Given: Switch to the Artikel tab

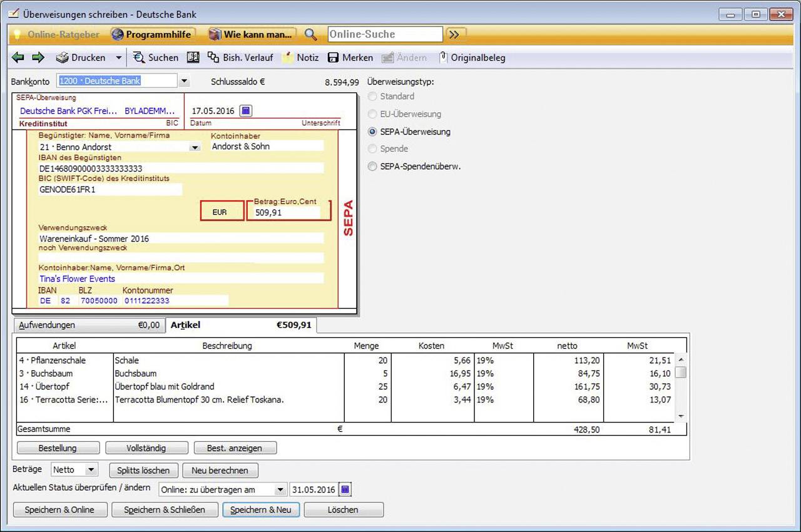Looking at the screenshot, I should 241,325.
